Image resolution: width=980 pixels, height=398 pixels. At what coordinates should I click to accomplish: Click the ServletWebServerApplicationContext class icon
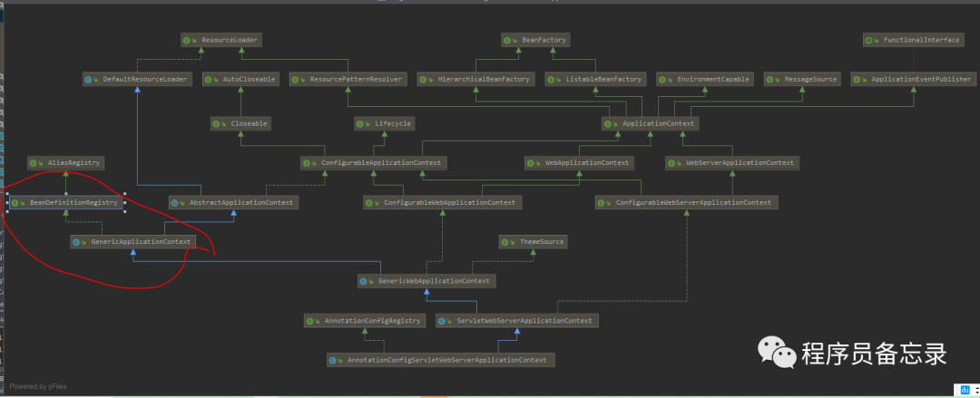[x=442, y=321]
